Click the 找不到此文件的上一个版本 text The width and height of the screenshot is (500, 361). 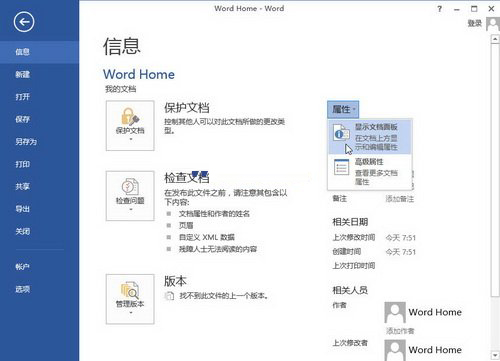(224, 296)
